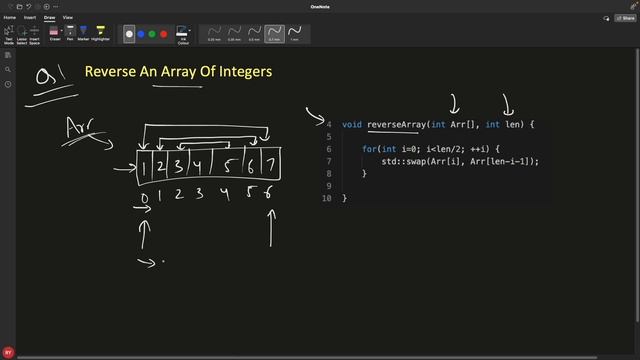Set pen thickness to 0.35 mm
The width and height of the screenshot is (640, 360).
(234, 34)
